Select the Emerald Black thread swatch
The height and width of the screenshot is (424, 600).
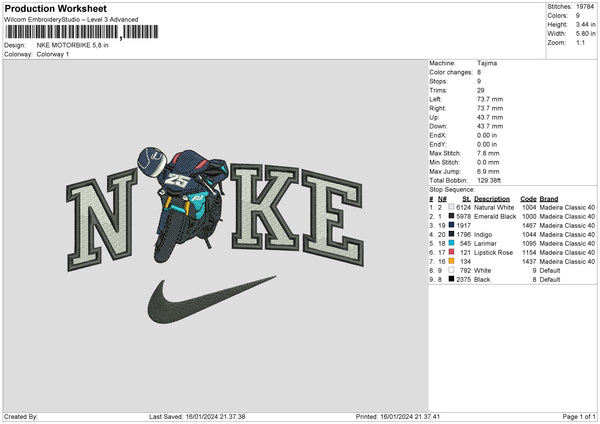tap(452, 216)
